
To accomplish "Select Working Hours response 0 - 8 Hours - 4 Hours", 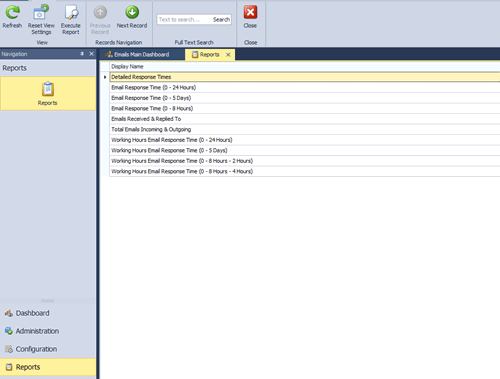I will click(304, 172).
